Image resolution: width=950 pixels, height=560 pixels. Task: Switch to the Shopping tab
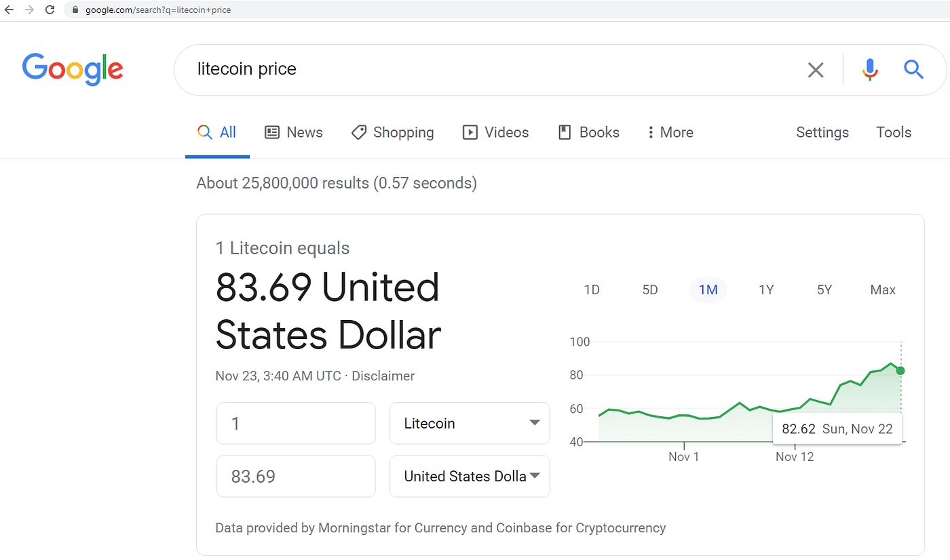point(393,133)
